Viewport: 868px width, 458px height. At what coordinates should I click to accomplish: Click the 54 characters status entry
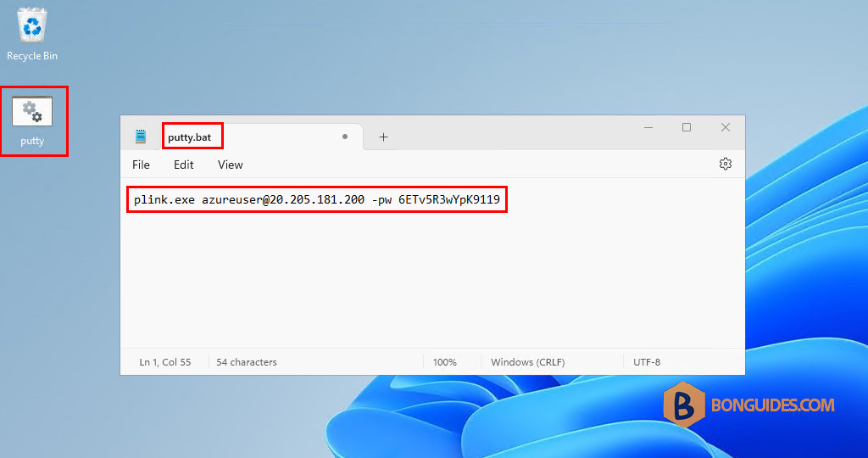(247, 362)
